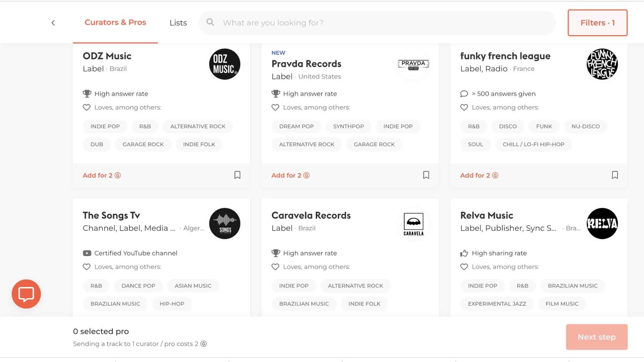Go back using the left chevron arrow

pos(53,23)
